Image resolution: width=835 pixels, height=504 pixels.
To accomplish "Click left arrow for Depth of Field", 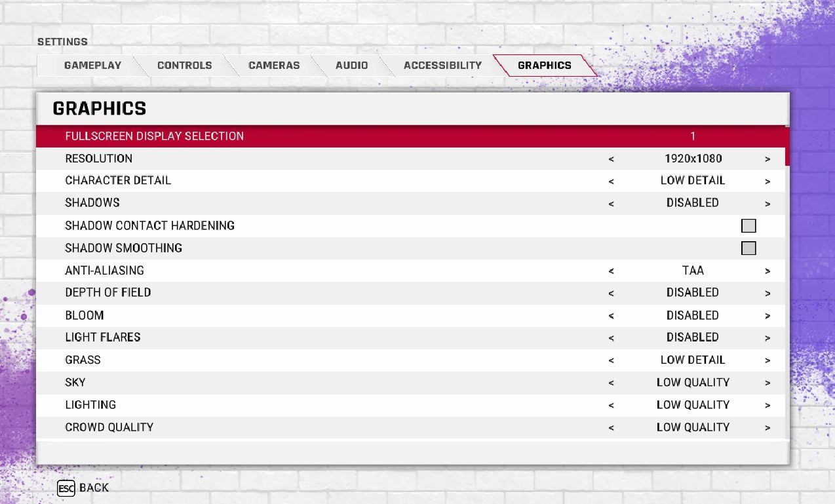I will click(x=611, y=294).
